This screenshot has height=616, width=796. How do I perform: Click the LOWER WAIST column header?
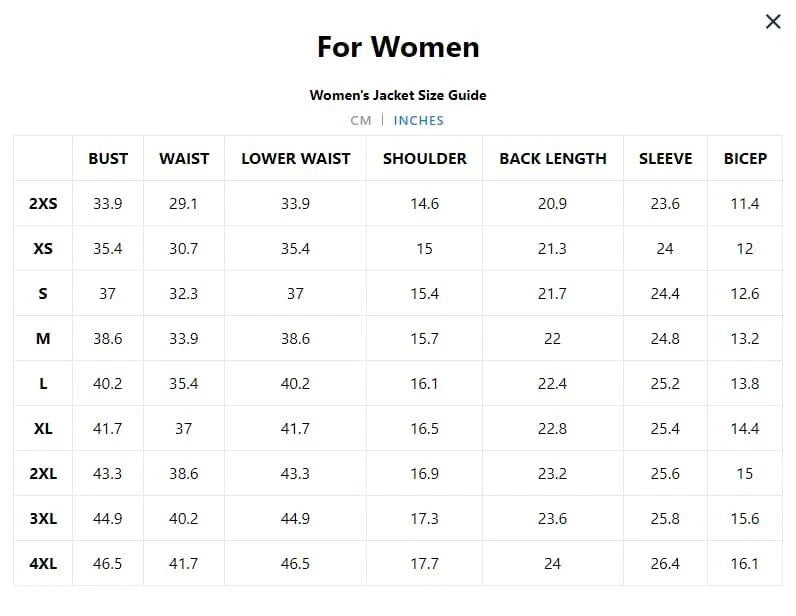tap(295, 158)
